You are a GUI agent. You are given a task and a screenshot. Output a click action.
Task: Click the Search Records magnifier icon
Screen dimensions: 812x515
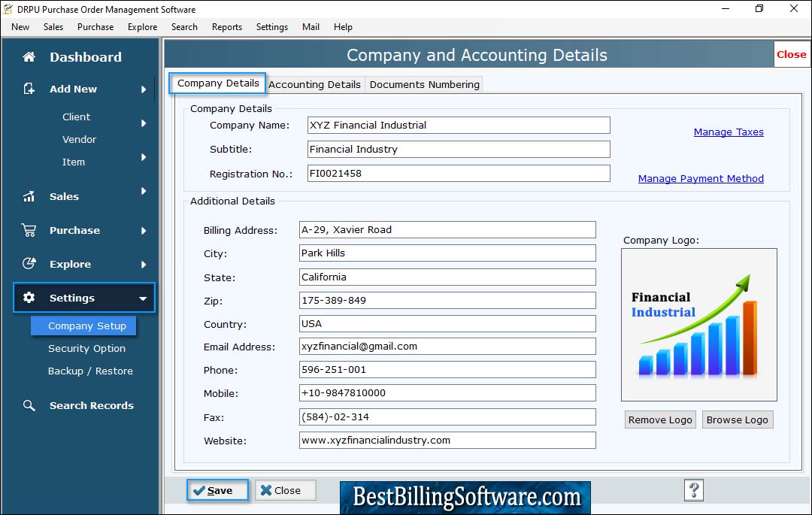29,405
